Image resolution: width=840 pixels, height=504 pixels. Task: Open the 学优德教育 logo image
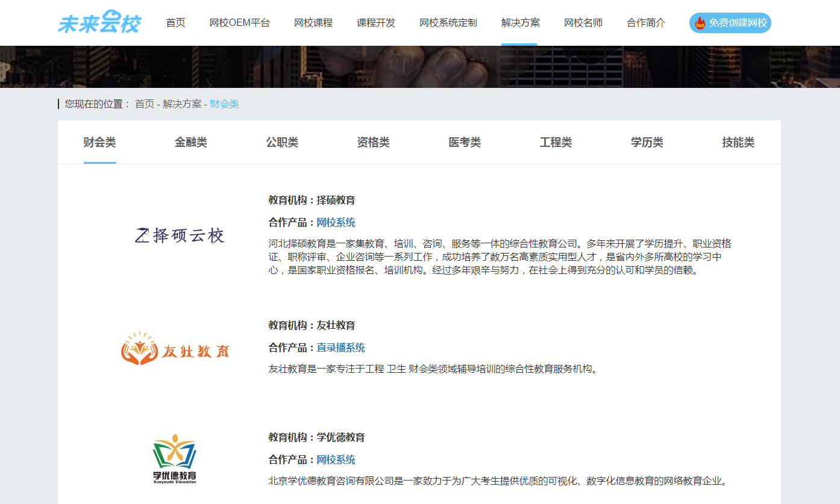[x=174, y=459]
